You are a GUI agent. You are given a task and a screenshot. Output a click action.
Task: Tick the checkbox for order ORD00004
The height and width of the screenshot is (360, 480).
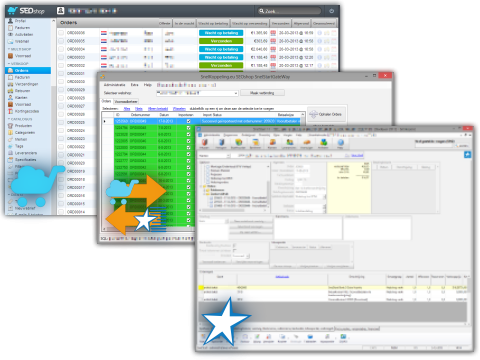[61, 49]
